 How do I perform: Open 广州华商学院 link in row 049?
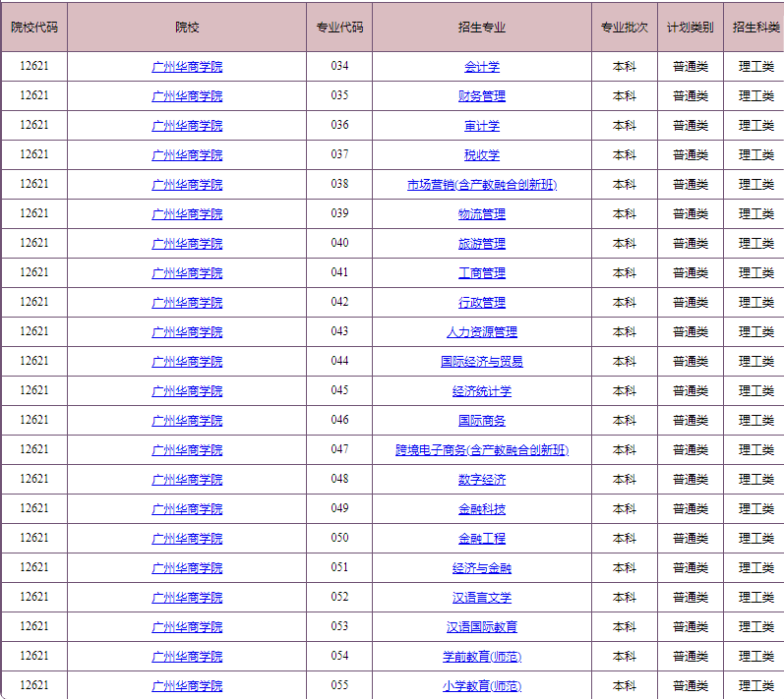pos(187,508)
